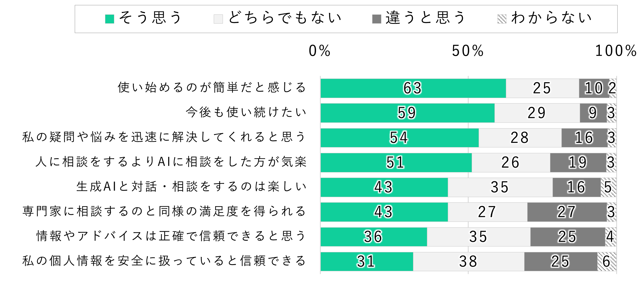Select the green 63 bar segment
This screenshot has width=644, height=285.
tap(413, 88)
